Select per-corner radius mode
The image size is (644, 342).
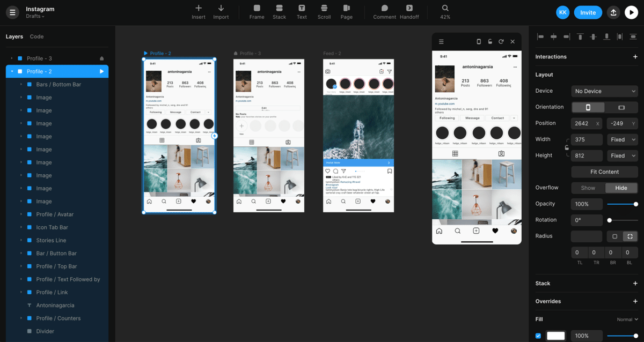[x=630, y=236]
